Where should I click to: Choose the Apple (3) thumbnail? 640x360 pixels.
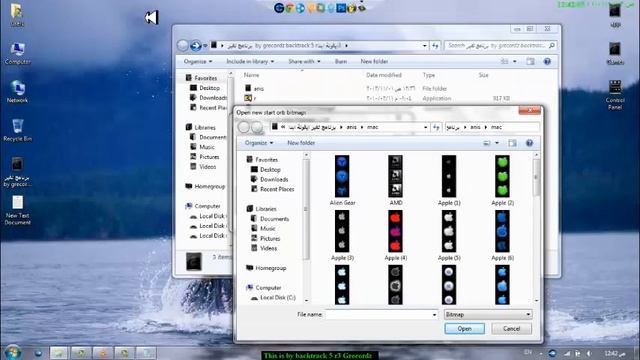(x=342, y=231)
